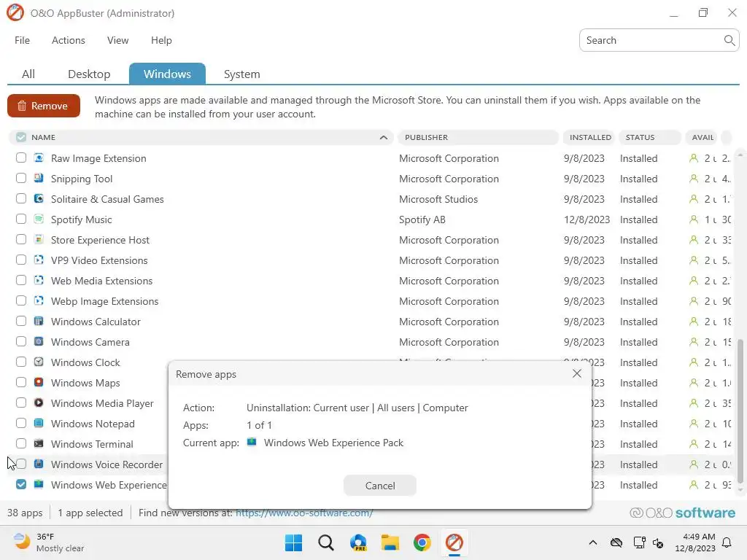Switch to the Desktop tab
Screen dimensions: 747x560
tap(89, 74)
